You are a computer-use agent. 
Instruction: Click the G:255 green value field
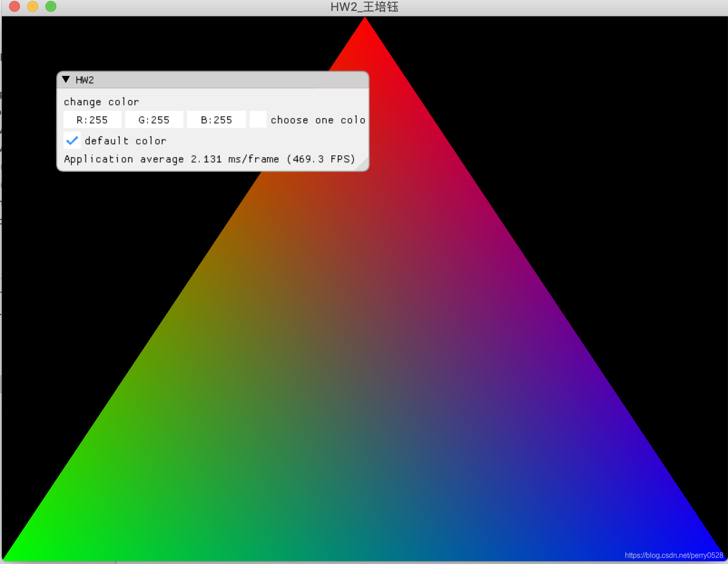(x=154, y=120)
